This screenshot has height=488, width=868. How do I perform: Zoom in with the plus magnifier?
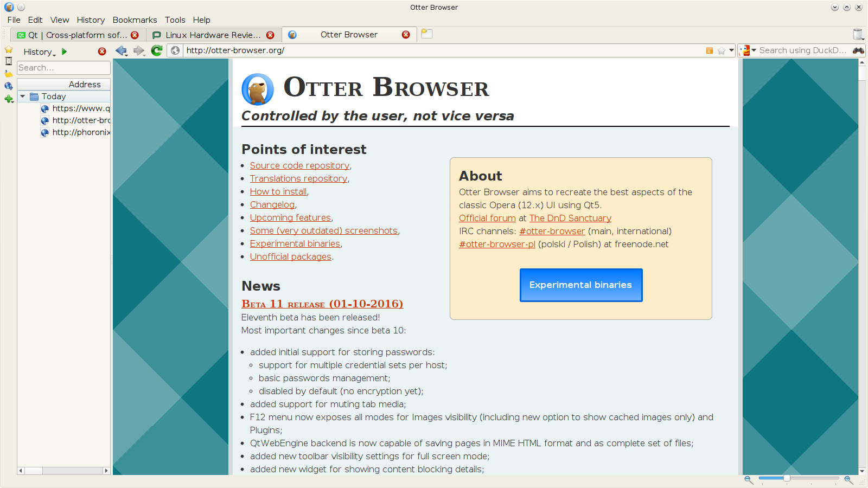pos(849,479)
